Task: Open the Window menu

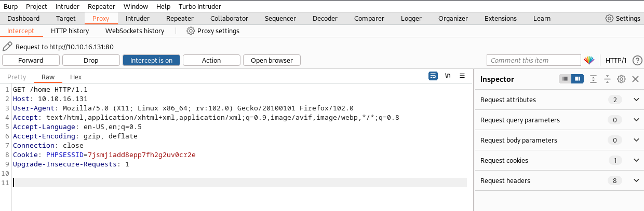Action: tap(136, 6)
